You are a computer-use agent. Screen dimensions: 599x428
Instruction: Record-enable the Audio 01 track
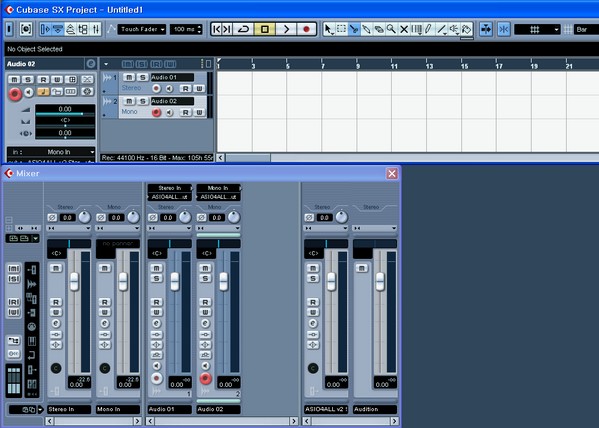156,89
